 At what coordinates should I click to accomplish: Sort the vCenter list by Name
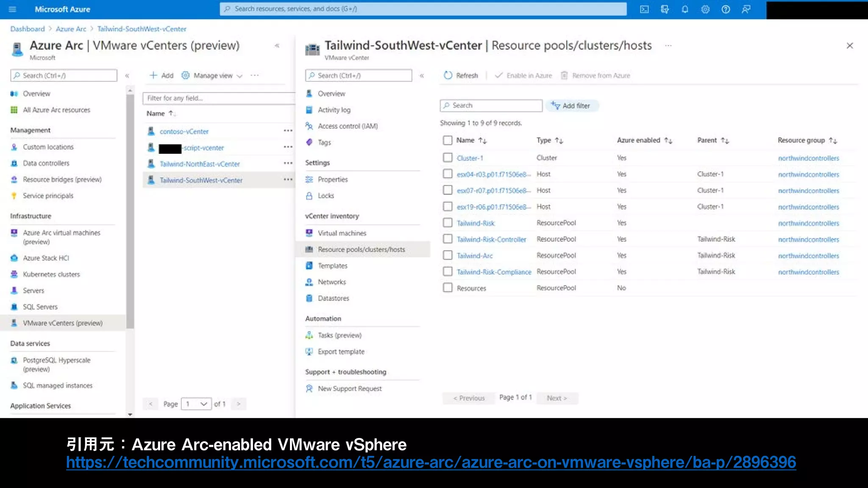coord(160,114)
